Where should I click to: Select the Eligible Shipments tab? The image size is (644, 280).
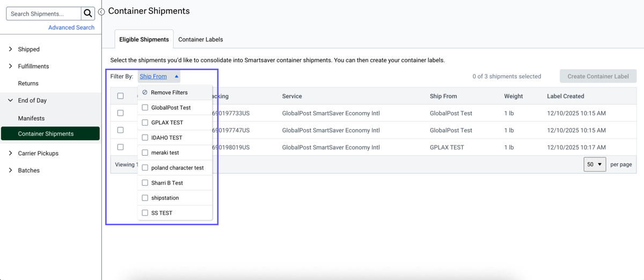(144, 40)
